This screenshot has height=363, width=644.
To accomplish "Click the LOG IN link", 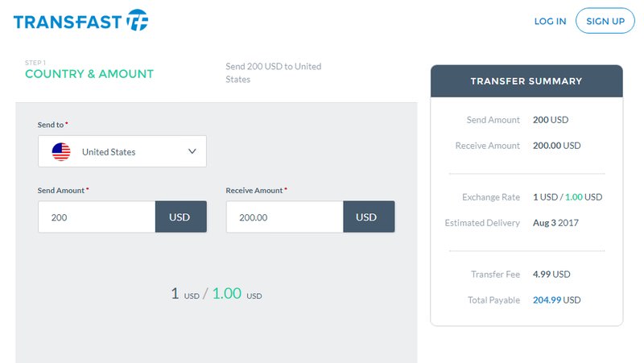I will 550,22.
